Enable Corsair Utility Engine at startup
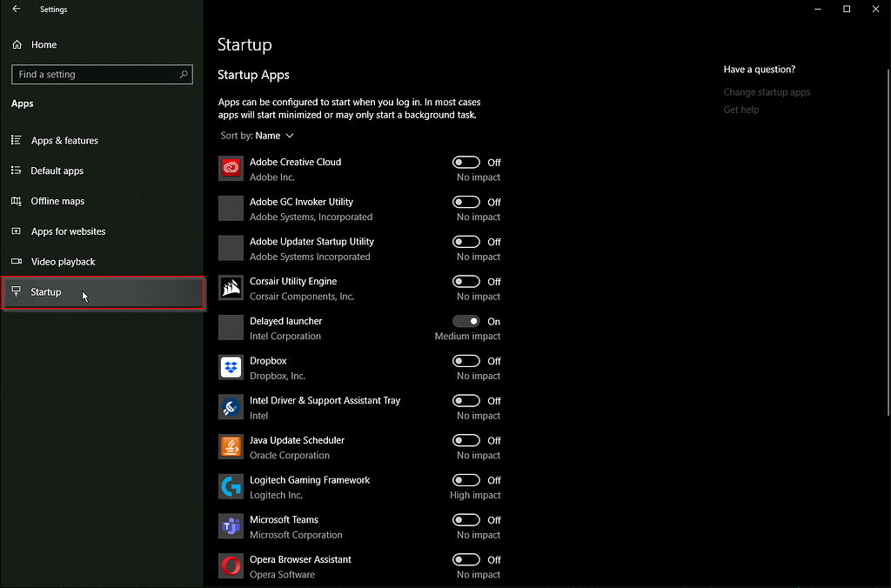Image resolution: width=891 pixels, height=588 pixels. pos(466,282)
